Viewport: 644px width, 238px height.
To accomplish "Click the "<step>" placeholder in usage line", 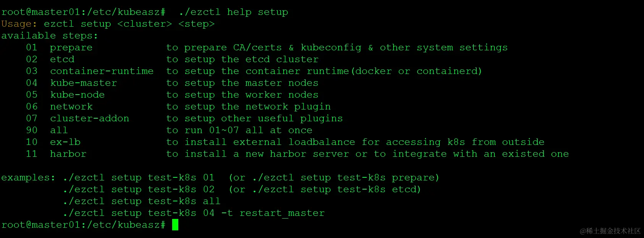I will pyautogui.click(x=197, y=24).
